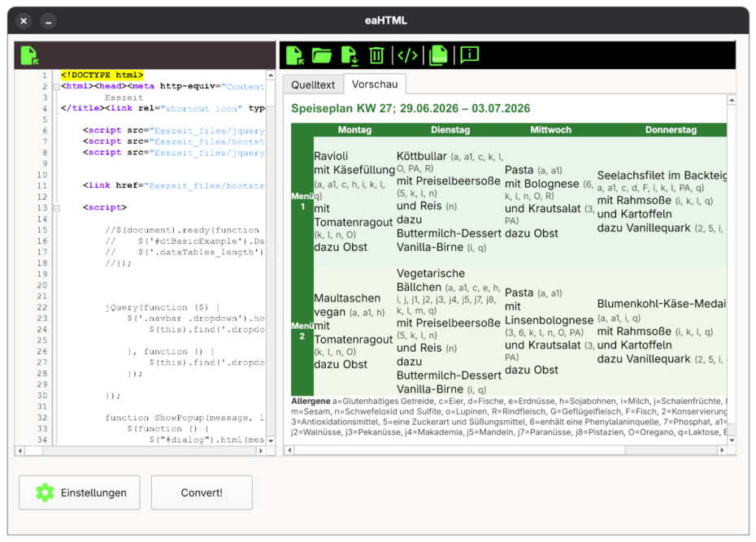Click Seelachsfilet im Backteig text
The height and width of the screenshot is (542, 756).
(662, 176)
